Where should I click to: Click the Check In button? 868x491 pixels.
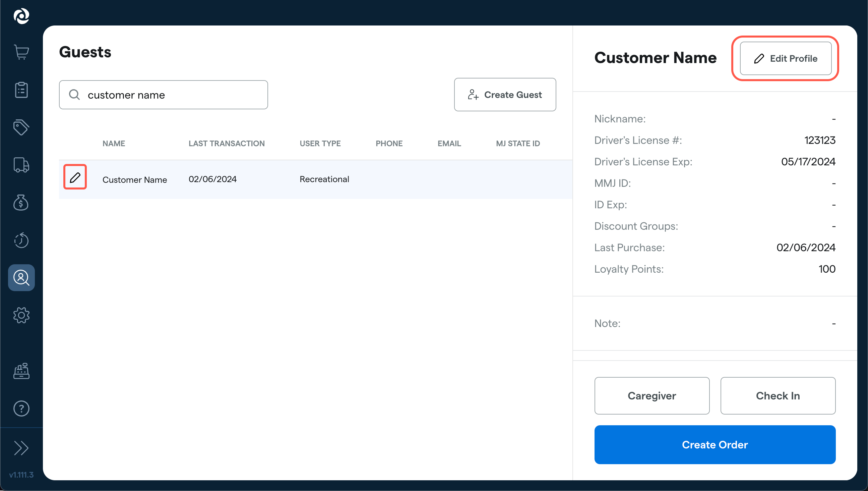[x=778, y=395]
